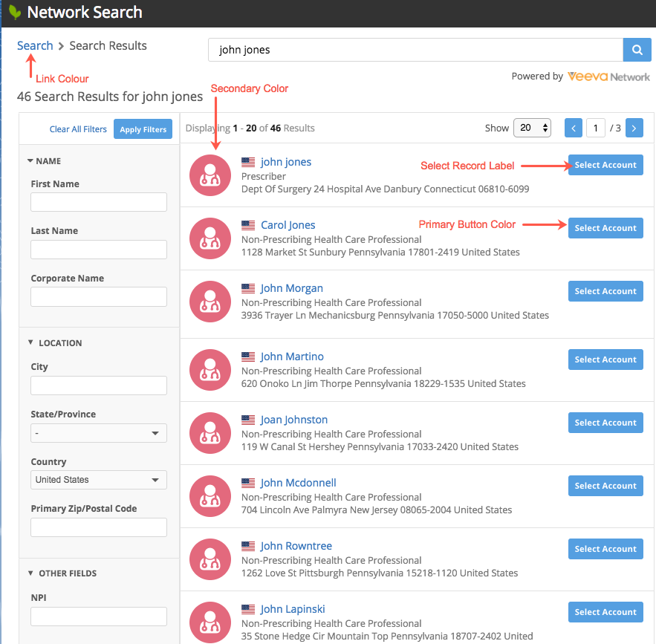Click the First Name input field

[99, 202]
